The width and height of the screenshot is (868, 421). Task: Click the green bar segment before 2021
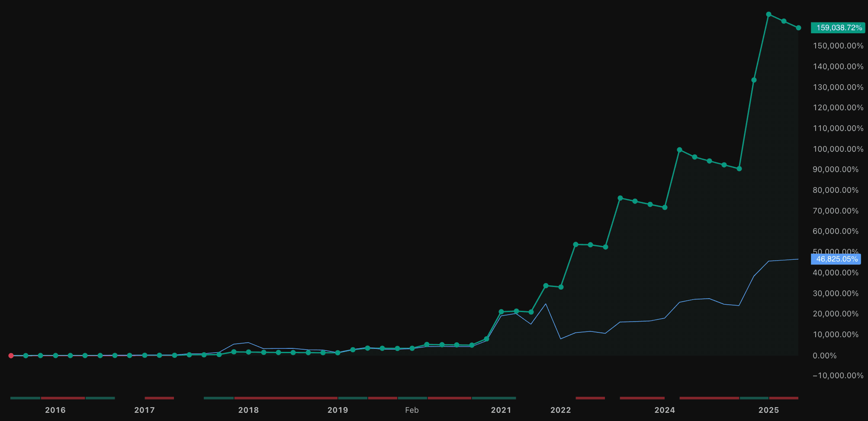click(x=493, y=398)
